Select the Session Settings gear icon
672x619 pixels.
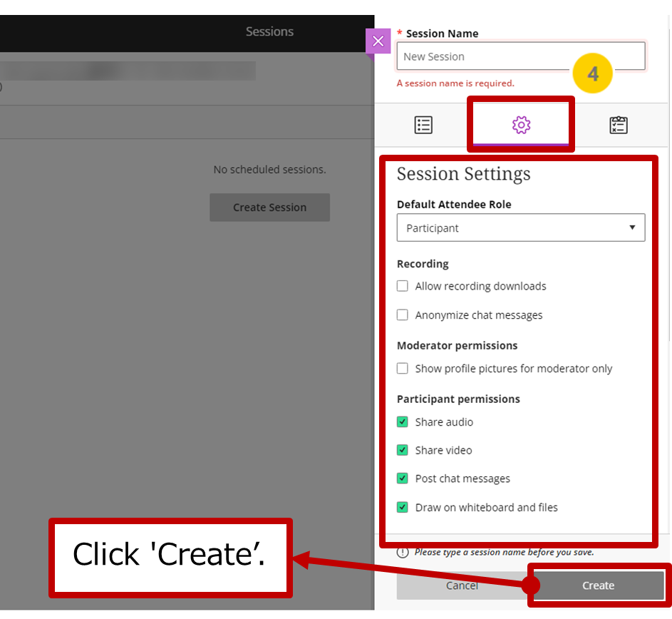click(x=521, y=124)
